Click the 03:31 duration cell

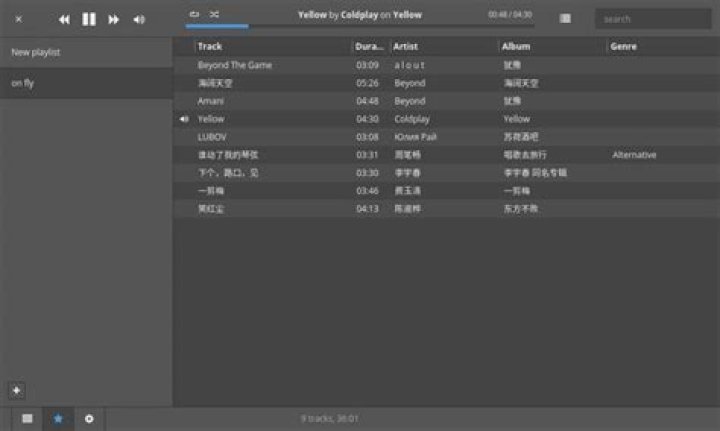coord(367,155)
